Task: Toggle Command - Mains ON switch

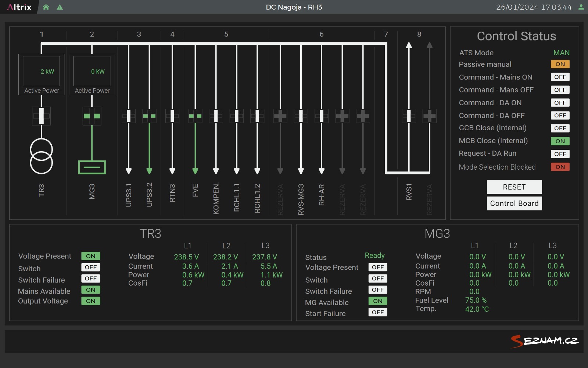Action: coord(560,77)
